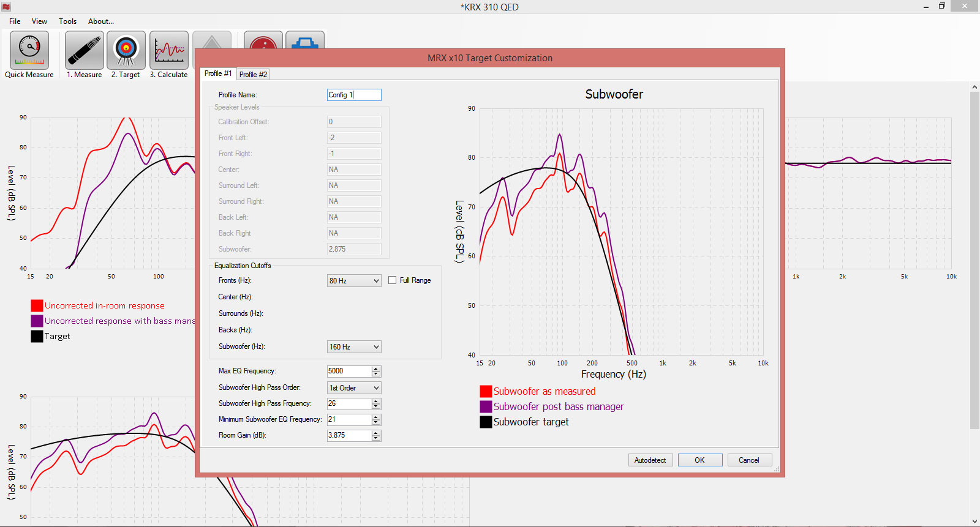Click the red Uncorrected in-room response swatch
The width and height of the screenshot is (980, 527).
pyautogui.click(x=37, y=305)
